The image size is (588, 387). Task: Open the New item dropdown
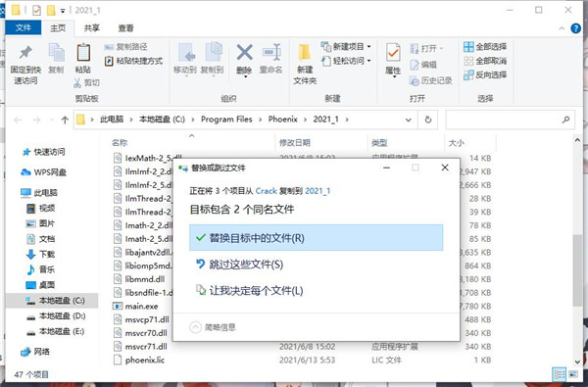click(346, 46)
